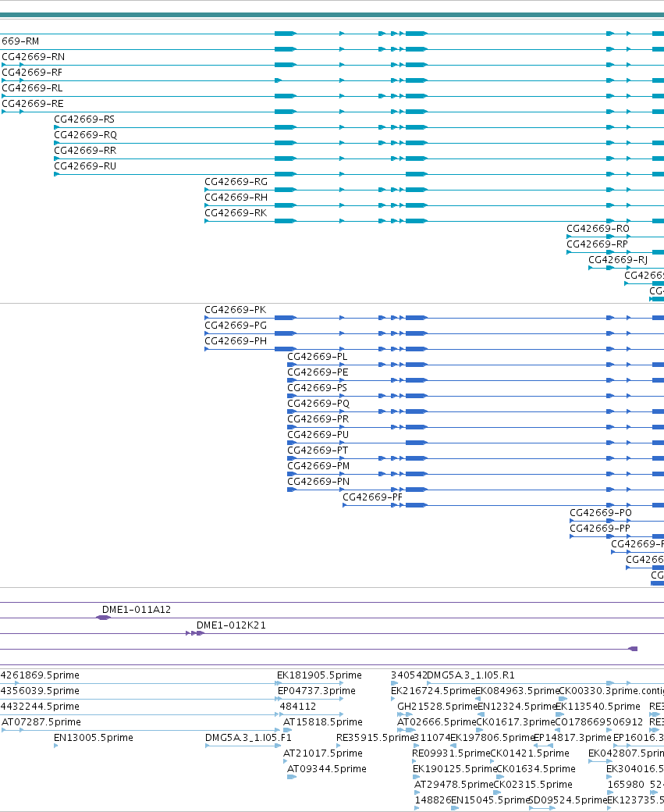This screenshot has width=664, height=812.
Task: Select EST CK01634.5prime
Action: (x=536, y=768)
